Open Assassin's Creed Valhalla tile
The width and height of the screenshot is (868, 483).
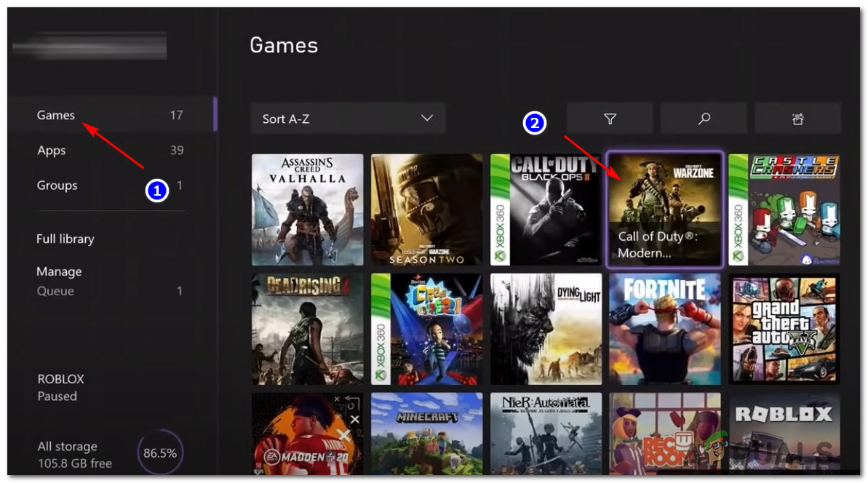pos(307,209)
